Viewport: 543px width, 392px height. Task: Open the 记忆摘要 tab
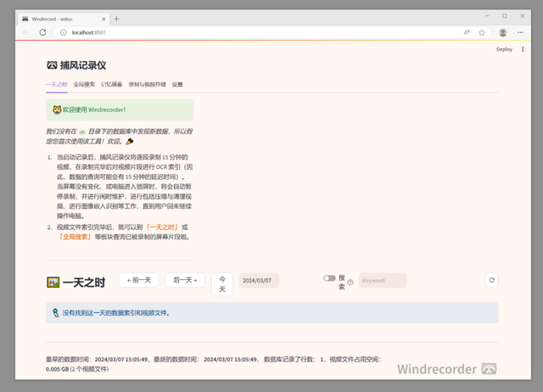[x=111, y=85]
